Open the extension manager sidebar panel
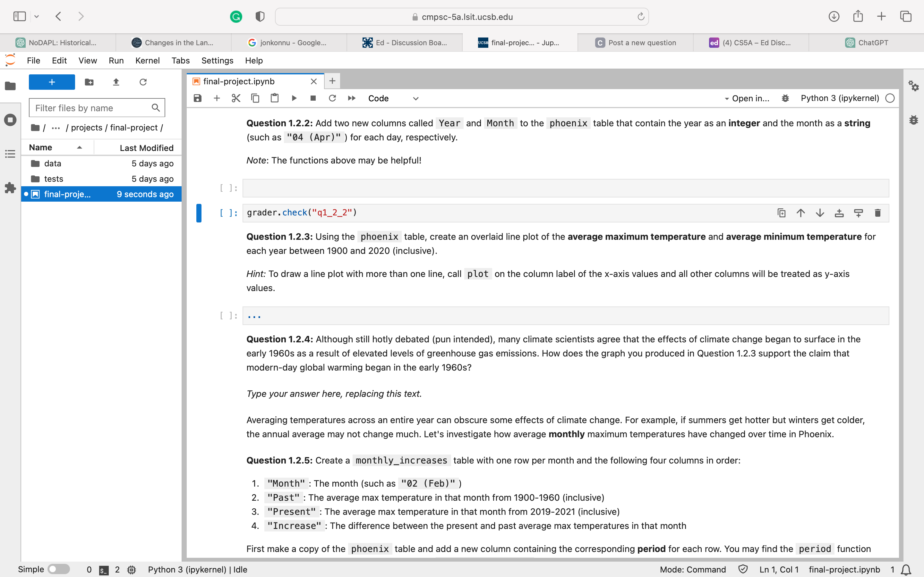 tap(10, 188)
